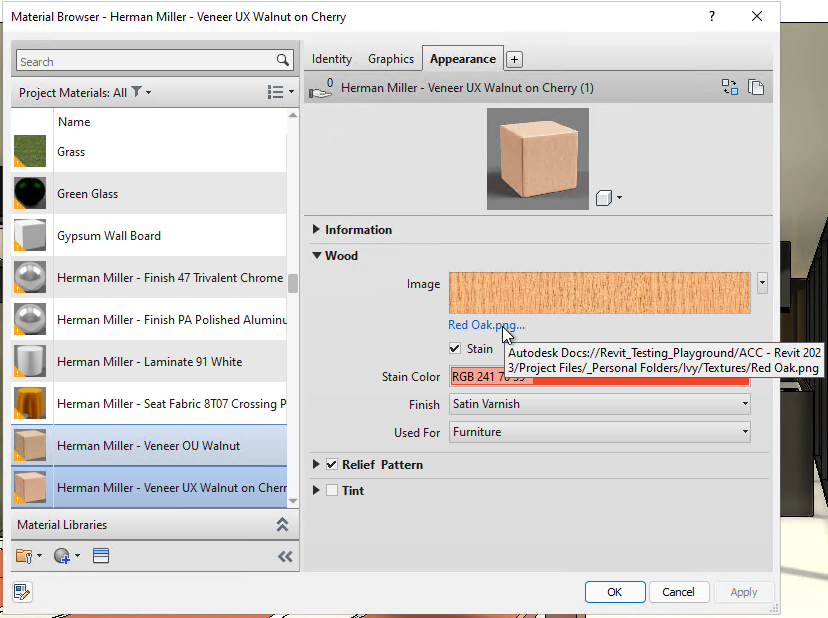Close the Material Browser dialog

[x=757, y=16]
